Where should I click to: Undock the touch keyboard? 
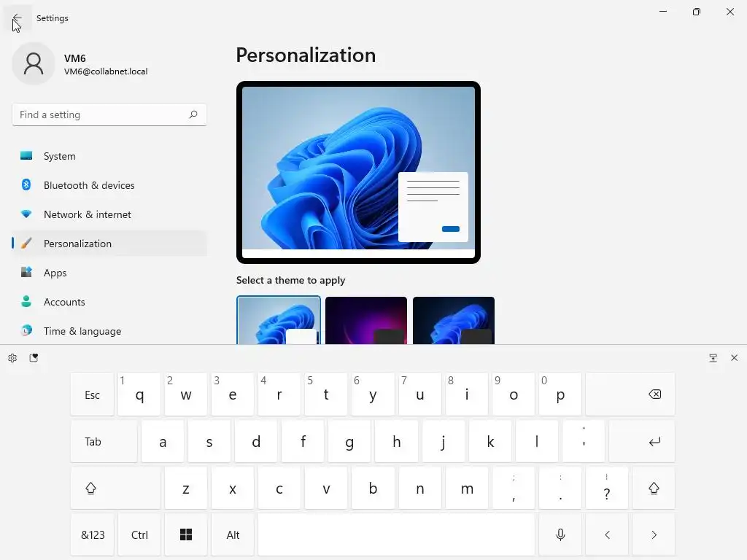(713, 358)
